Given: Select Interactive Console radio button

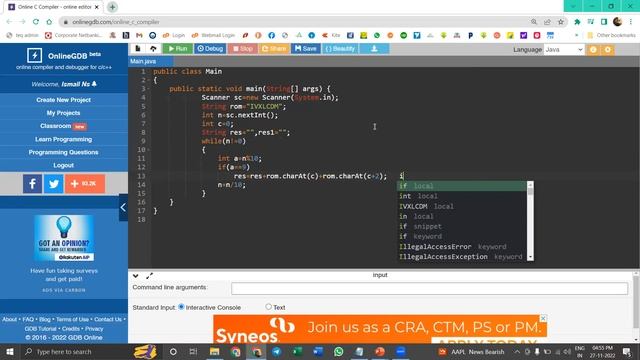Looking at the screenshot, I should pyautogui.click(x=181, y=307).
